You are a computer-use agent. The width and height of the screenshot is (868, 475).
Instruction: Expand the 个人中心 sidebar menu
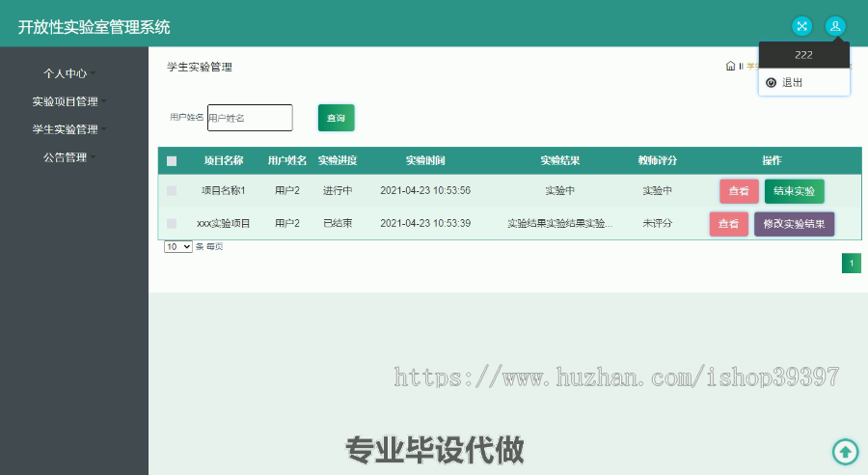[69, 73]
